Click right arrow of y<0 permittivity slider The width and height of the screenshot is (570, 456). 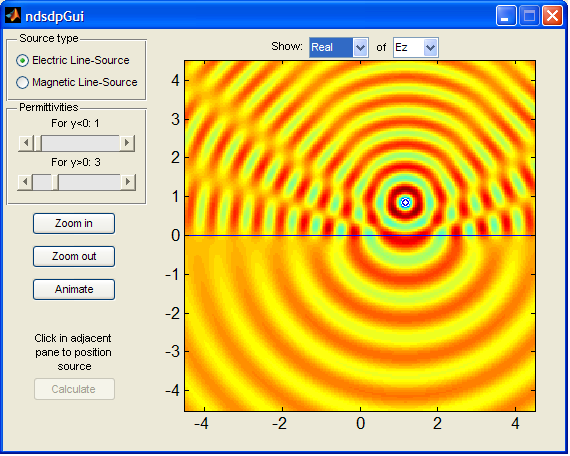click(127, 143)
